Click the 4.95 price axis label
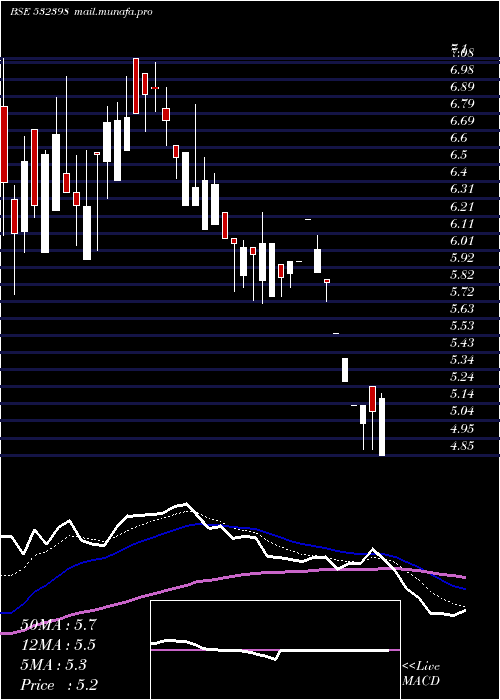 462,428
